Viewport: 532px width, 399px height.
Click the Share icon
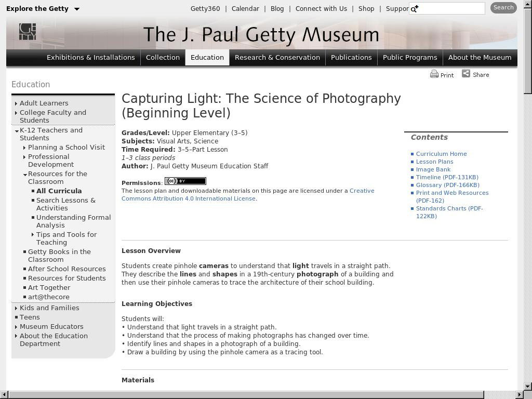466,73
